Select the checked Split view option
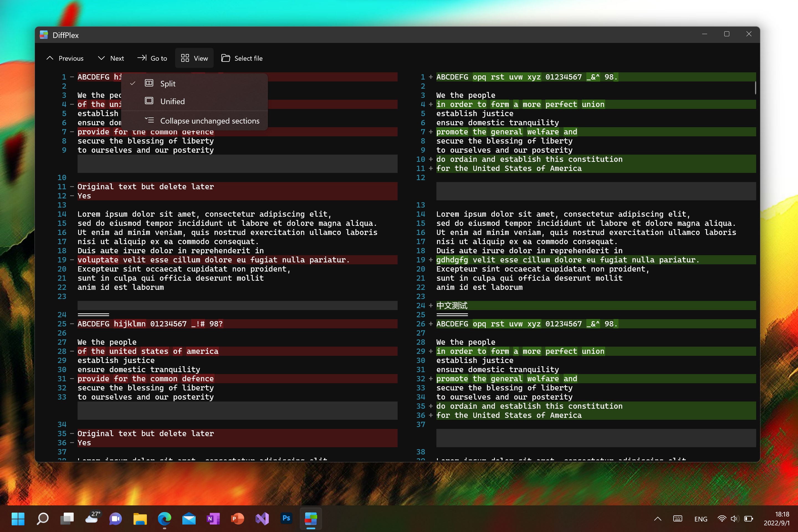The image size is (798, 532). coord(168,83)
